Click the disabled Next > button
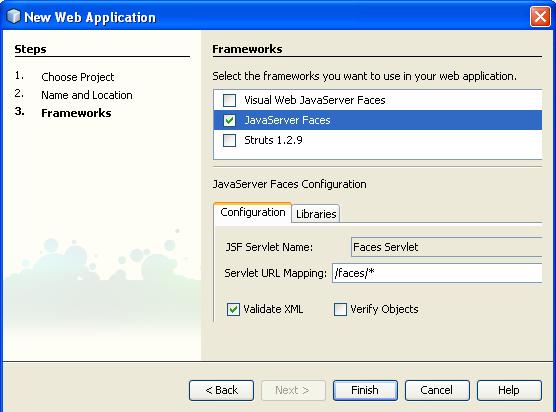 click(293, 390)
